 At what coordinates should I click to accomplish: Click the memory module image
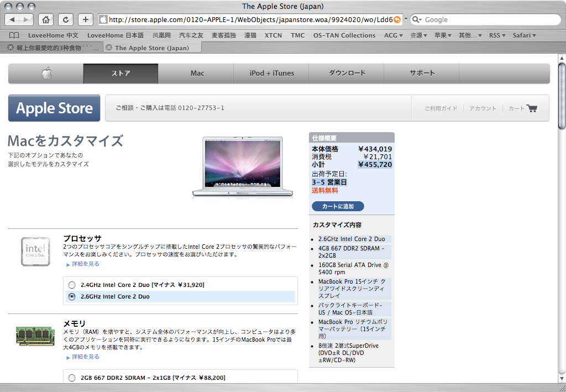35,336
